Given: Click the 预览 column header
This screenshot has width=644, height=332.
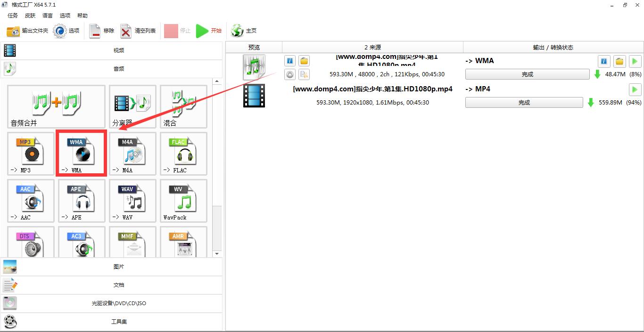Looking at the screenshot, I should pyautogui.click(x=254, y=47).
